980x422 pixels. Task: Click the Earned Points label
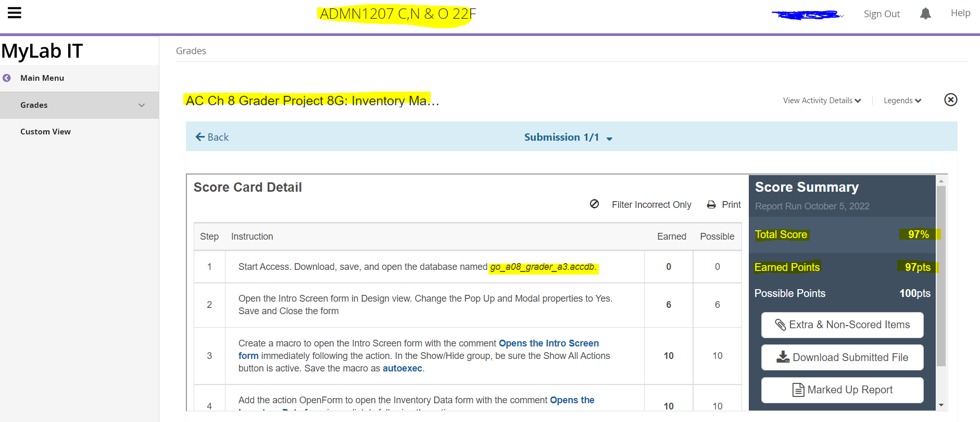tap(787, 267)
